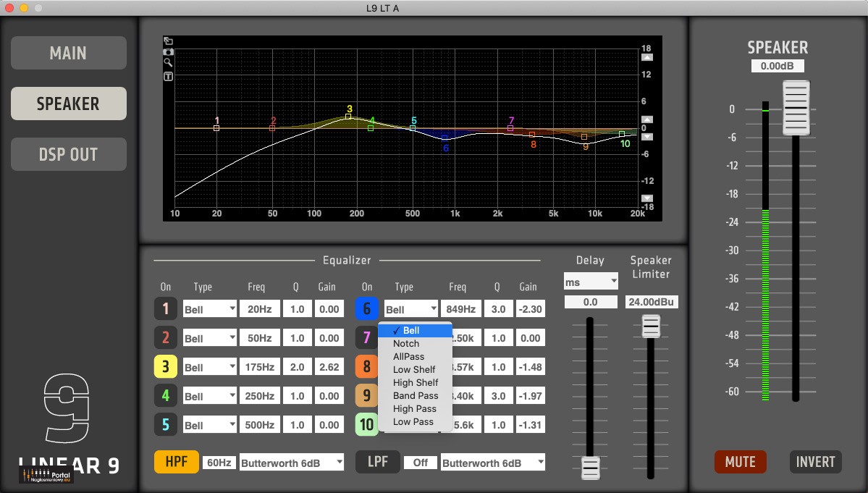Screen dimensions: 868x493
Task: Select EQ node 7 on the graph
Action: (x=510, y=128)
